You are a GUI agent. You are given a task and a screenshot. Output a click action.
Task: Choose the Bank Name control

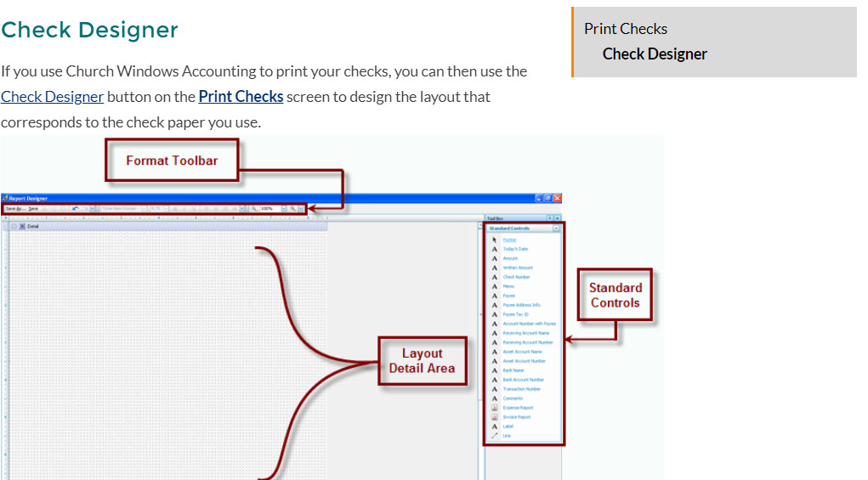[513, 370]
